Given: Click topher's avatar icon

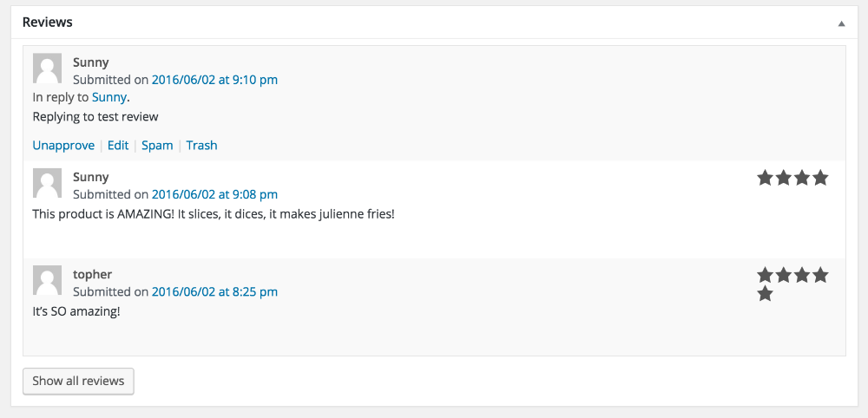Looking at the screenshot, I should [x=47, y=279].
